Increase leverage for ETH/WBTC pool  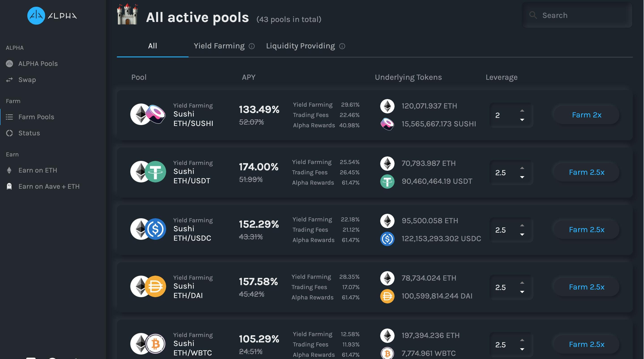click(x=522, y=340)
